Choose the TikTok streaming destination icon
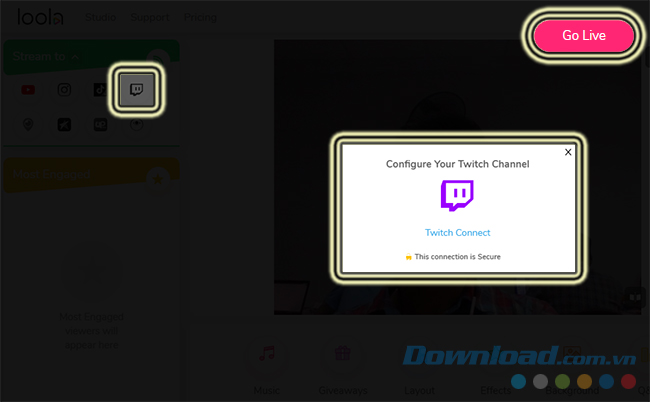This screenshot has height=402, width=650. [x=100, y=90]
